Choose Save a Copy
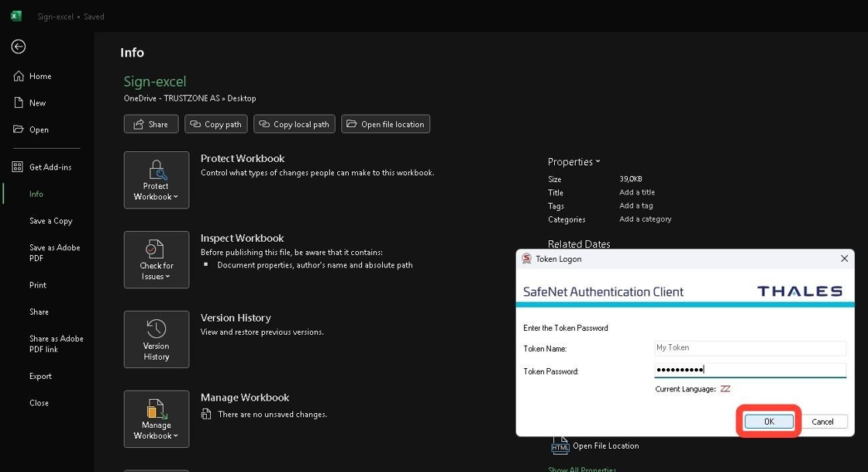The height and width of the screenshot is (472, 868). 51,221
